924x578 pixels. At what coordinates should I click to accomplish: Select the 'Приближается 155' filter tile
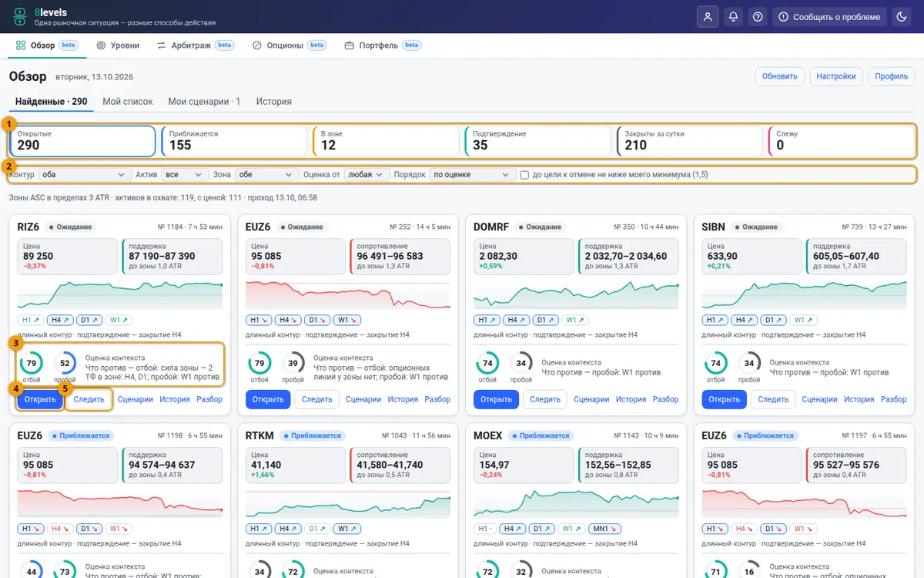click(235, 141)
